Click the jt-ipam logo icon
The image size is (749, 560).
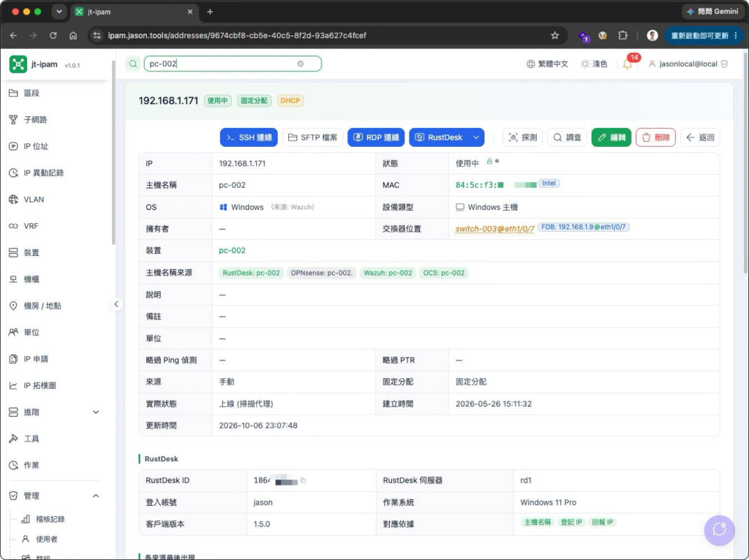tap(18, 64)
